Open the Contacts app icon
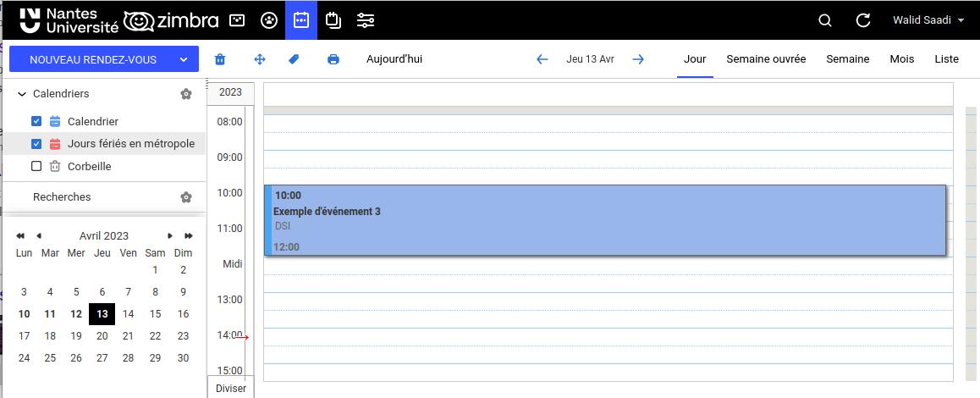 269,20
